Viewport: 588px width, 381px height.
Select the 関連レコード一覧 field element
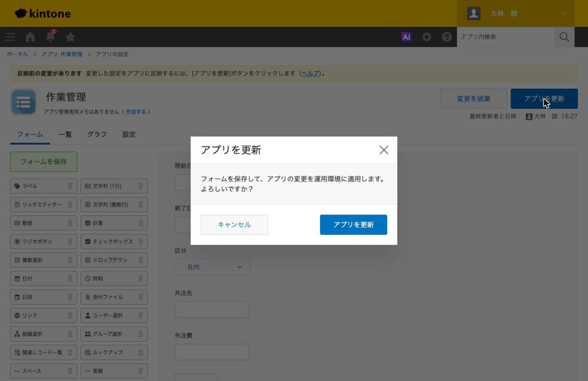point(44,352)
